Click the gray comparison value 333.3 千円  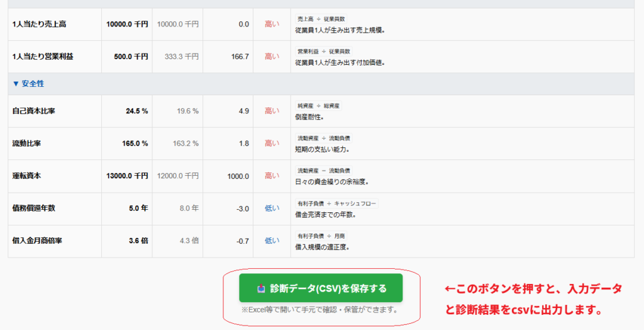coord(182,57)
